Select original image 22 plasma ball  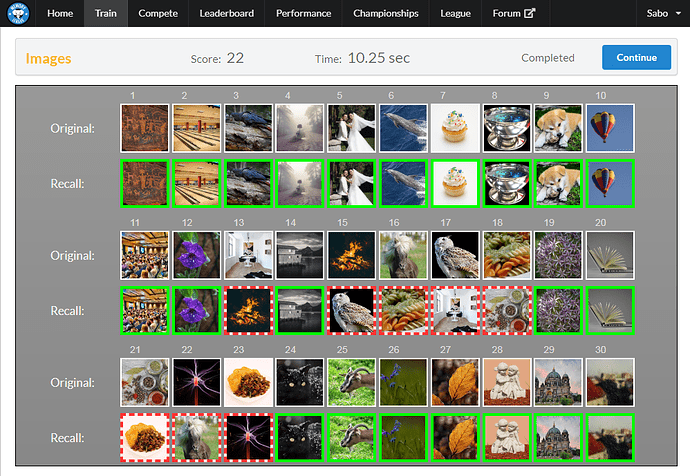click(196, 382)
